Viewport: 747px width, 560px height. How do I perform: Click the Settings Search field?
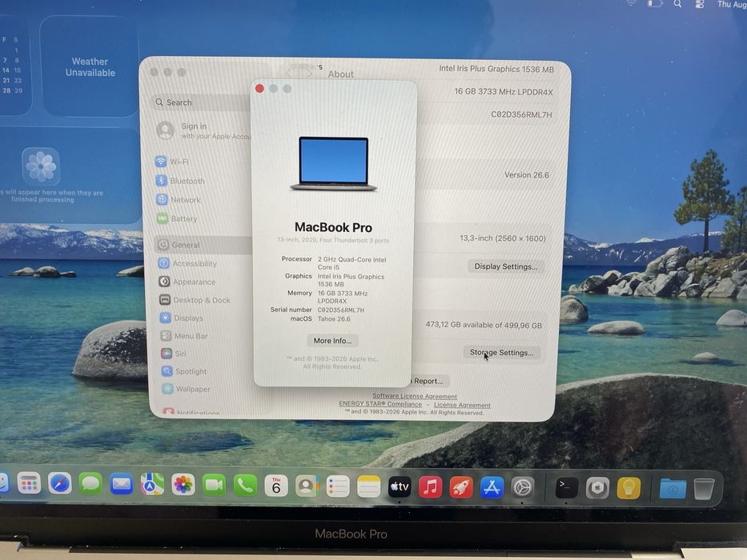coord(202,102)
